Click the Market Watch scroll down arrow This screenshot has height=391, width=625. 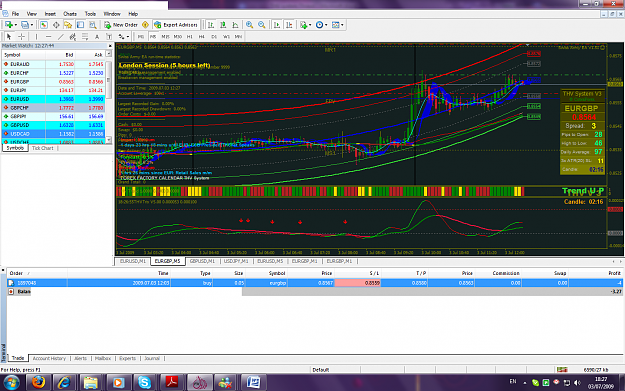(108, 140)
